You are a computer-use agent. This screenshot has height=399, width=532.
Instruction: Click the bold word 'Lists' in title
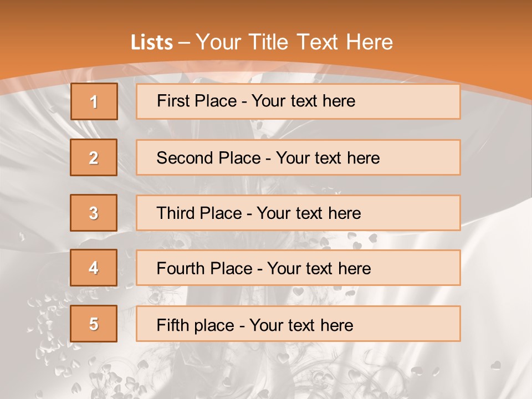151,43
